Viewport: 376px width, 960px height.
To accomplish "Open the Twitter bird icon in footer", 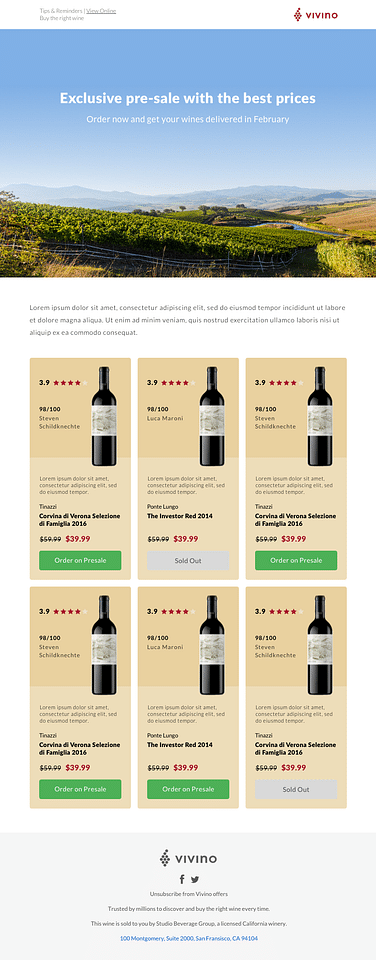I will coord(195,880).
